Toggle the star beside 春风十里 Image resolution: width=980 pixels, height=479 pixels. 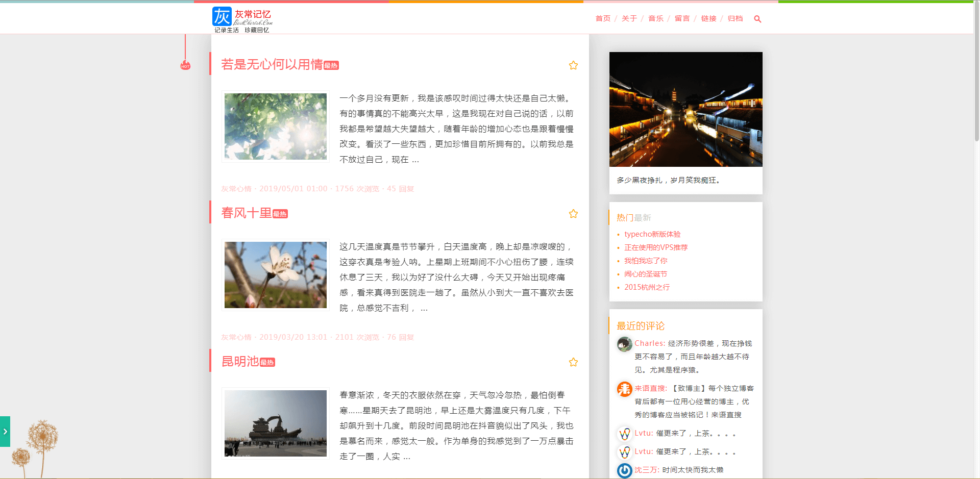(573, 214)
